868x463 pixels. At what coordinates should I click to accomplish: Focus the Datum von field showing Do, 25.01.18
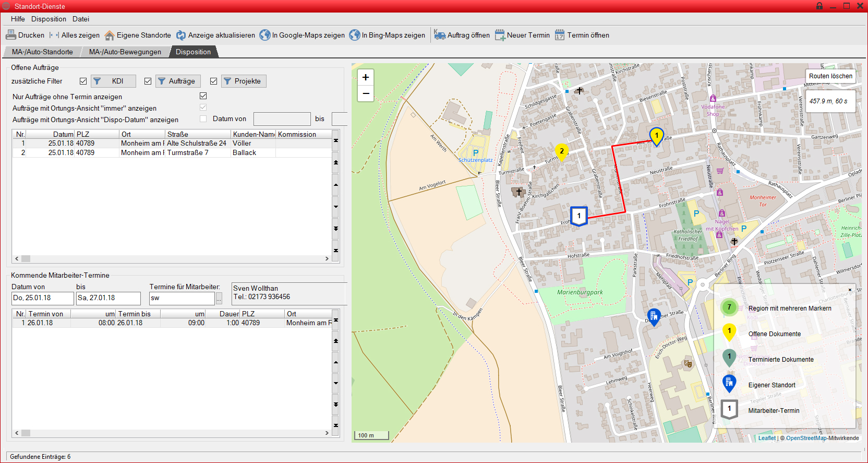(x=43, y=298)
